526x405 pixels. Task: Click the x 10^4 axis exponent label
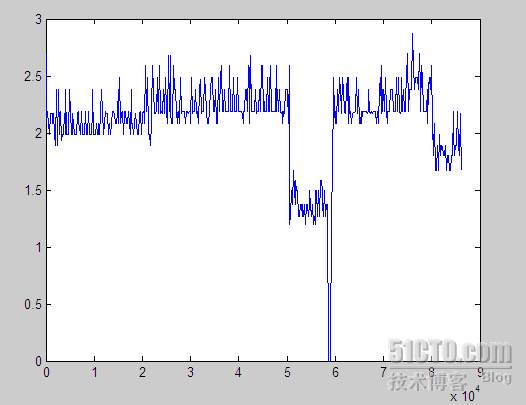(464, 394)
